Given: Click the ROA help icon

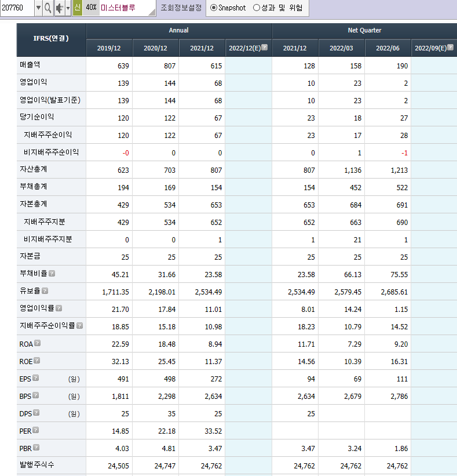Looking at the screenshot, I should 37,343.
